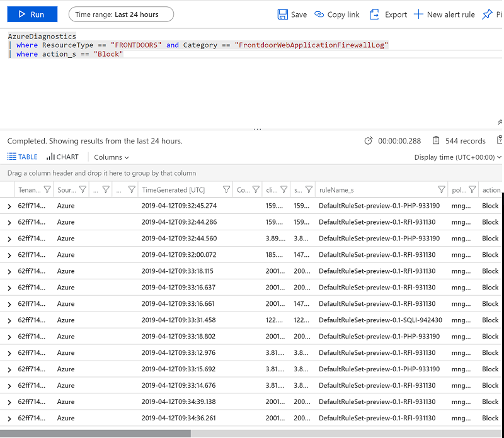
Task: Export the query results
Action: tap(388, 14)
